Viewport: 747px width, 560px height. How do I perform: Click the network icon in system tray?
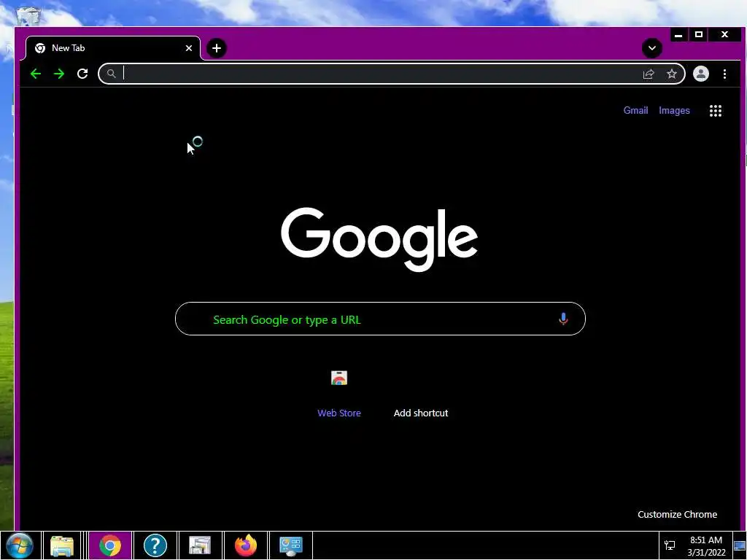coord(670,545)
